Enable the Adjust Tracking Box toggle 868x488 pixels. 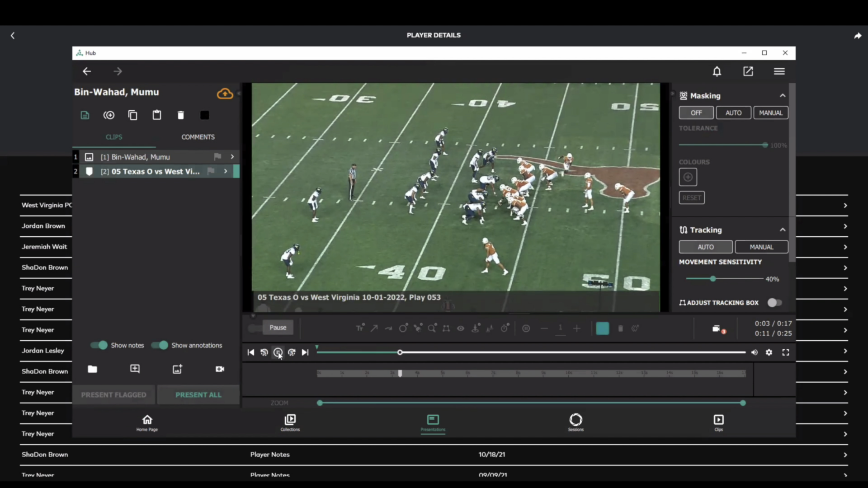pos(774,302)
